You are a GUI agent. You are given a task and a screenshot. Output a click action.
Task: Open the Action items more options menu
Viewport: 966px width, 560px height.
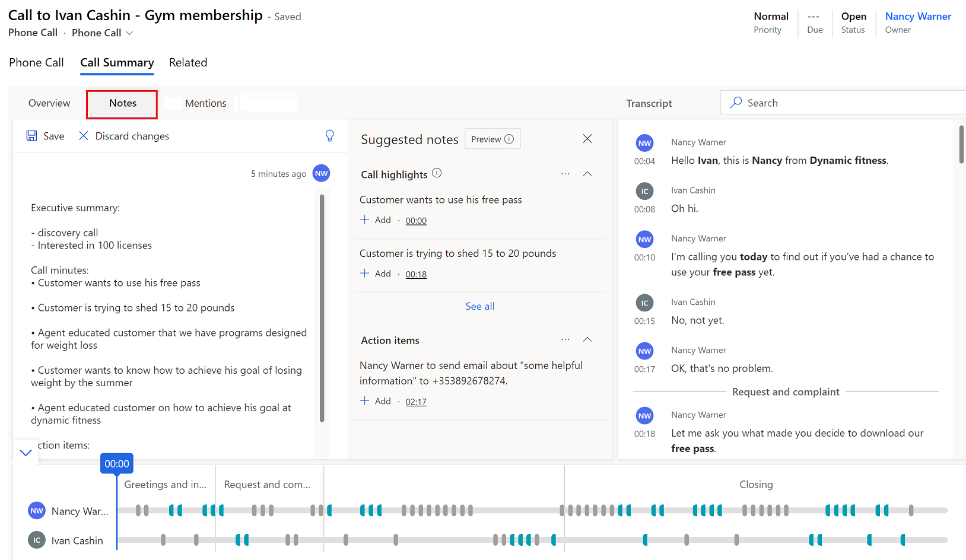[565, 339]
